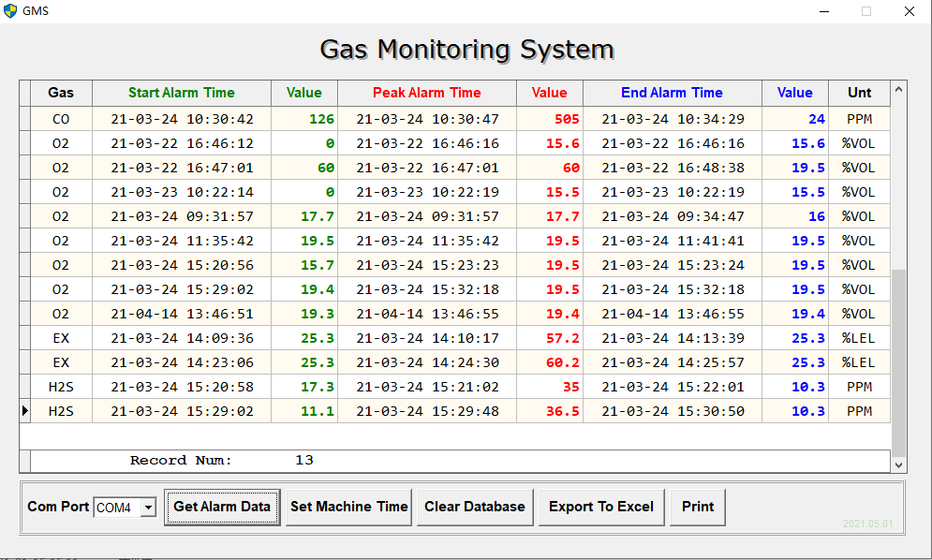The image size is (932, 560).
Task: Select the Start Alarm Time column header
Action: coord(182,93)
